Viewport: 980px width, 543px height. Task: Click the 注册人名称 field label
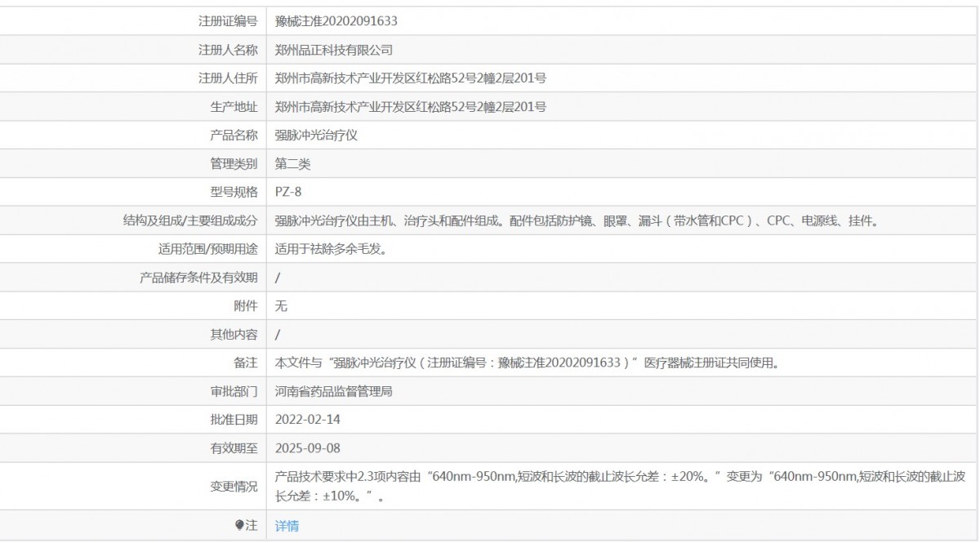click(x=228, y=50)
